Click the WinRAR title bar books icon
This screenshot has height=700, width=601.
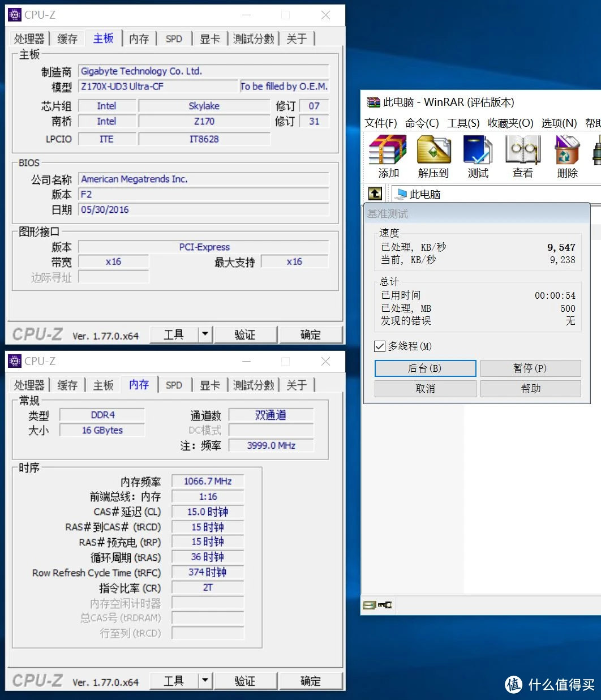[374, 102]
